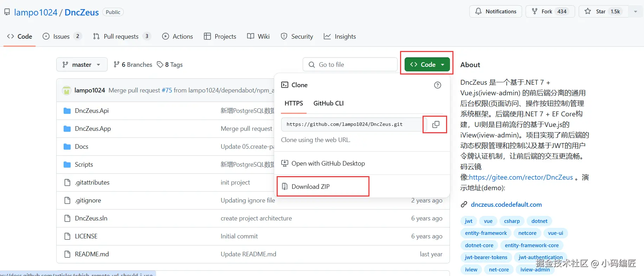Viewport: 644px width, 276px height.
Task: Expand the master branch dropdown
Action: [82, 65]
